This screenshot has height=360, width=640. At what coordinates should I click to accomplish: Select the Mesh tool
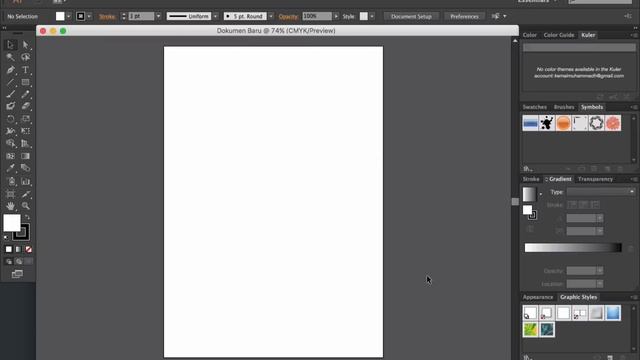(x=10, y=156)
